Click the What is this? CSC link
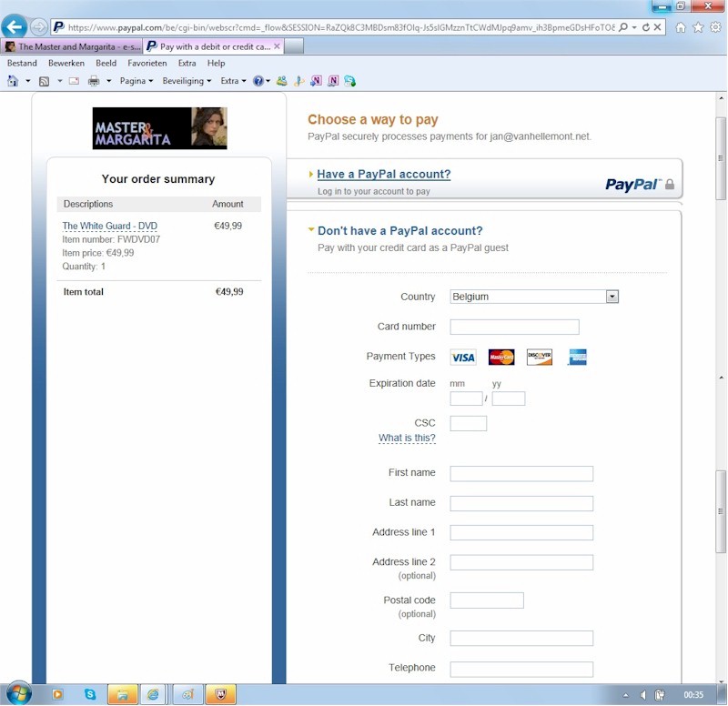 click(x=407, y=438)
